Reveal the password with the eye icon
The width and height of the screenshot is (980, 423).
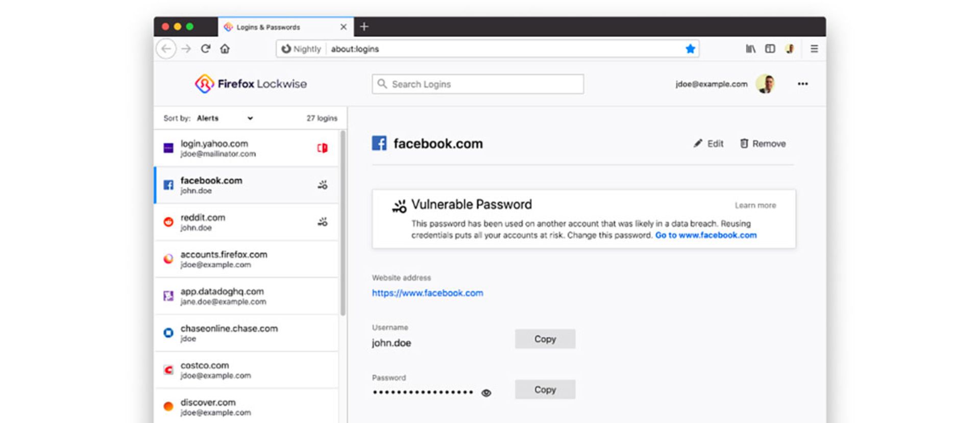486,393
